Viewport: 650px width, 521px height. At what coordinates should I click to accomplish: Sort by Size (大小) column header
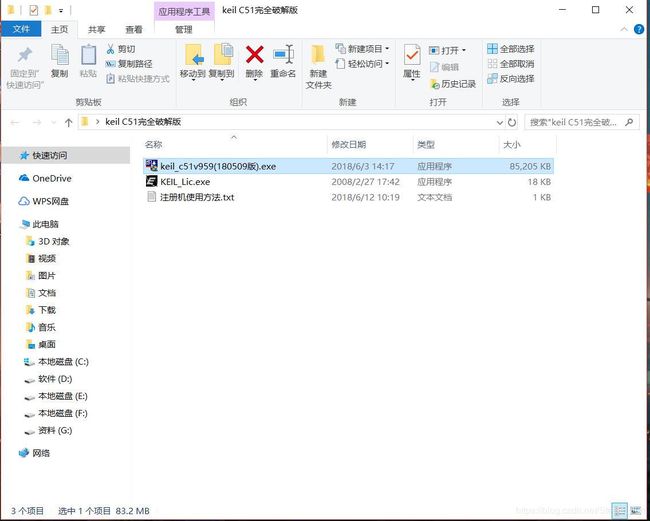pos(527,145)
